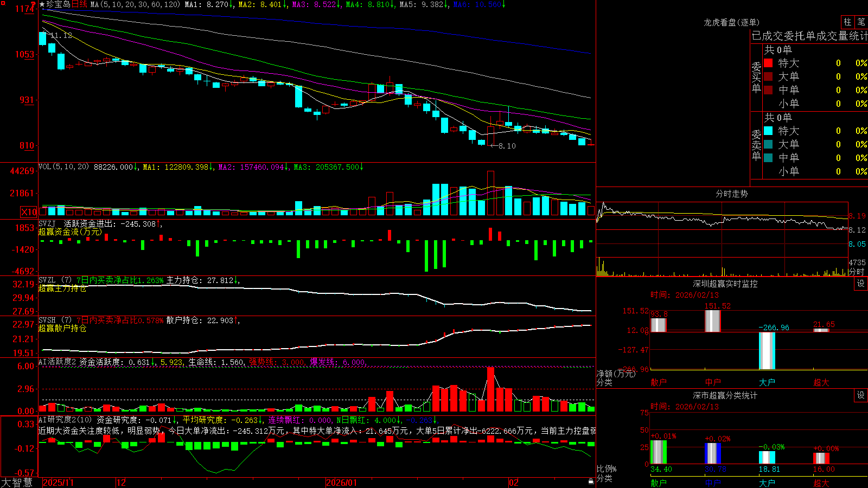868x488 pixels.
Task: Click the dark red 中单 buy order swatch
Action: pyautogui.click(x=768, y=90)
